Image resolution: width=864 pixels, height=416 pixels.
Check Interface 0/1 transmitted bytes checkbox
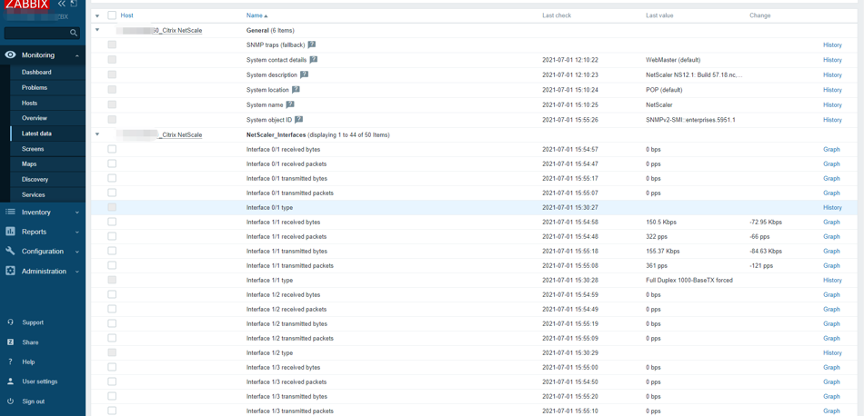coord(112,178)
